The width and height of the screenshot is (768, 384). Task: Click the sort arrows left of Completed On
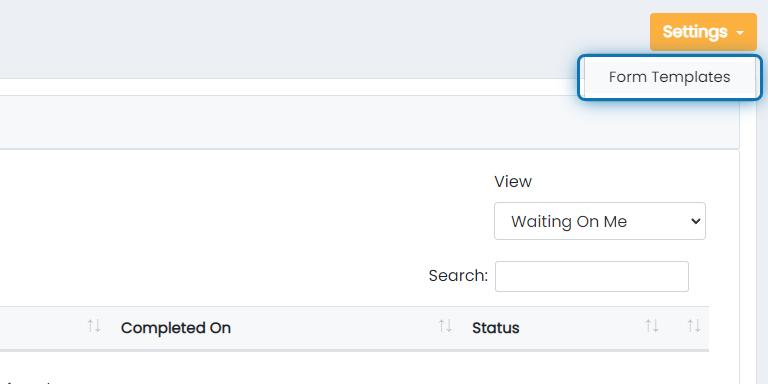(94, 326)
